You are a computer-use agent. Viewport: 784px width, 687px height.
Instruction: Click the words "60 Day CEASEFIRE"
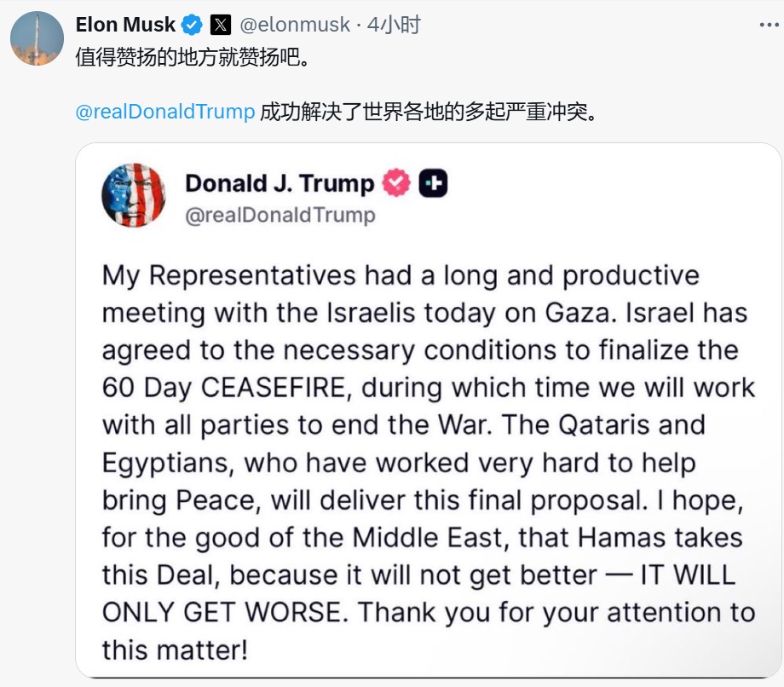(x=227, y=388)
